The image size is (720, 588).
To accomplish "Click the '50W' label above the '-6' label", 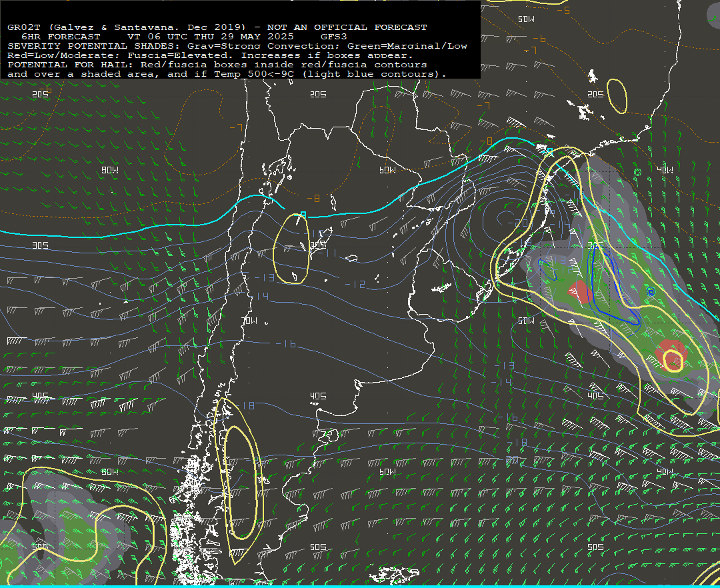I will [526, 19].
